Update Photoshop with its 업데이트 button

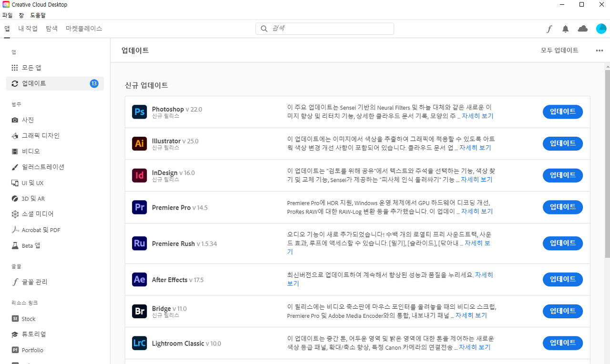[x=563, y=112]
